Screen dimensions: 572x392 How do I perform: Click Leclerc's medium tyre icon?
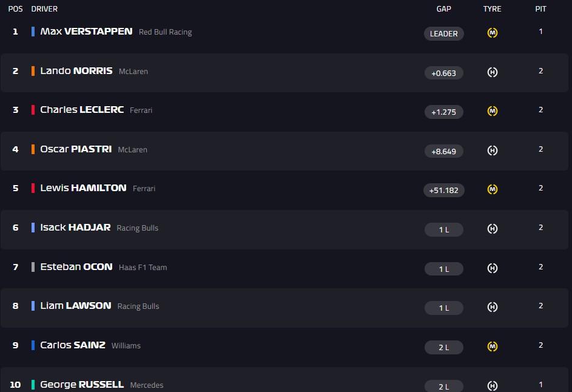493,111
